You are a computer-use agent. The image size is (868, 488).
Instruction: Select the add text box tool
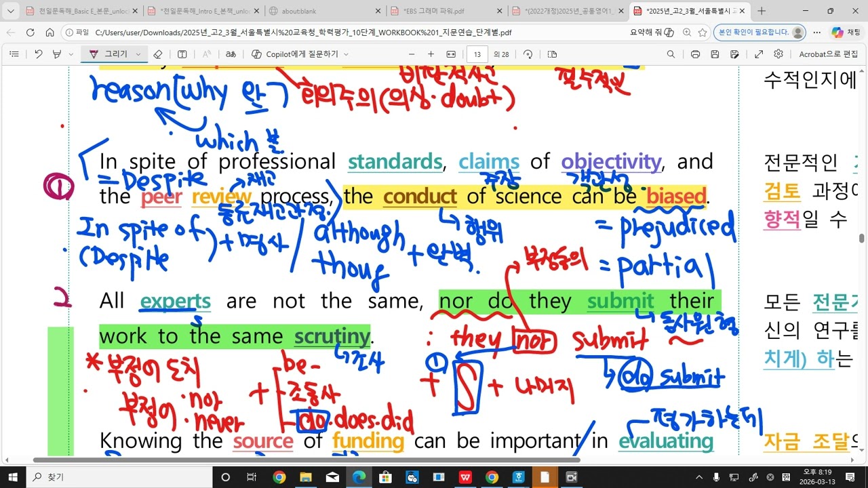(x=182, y=54)
